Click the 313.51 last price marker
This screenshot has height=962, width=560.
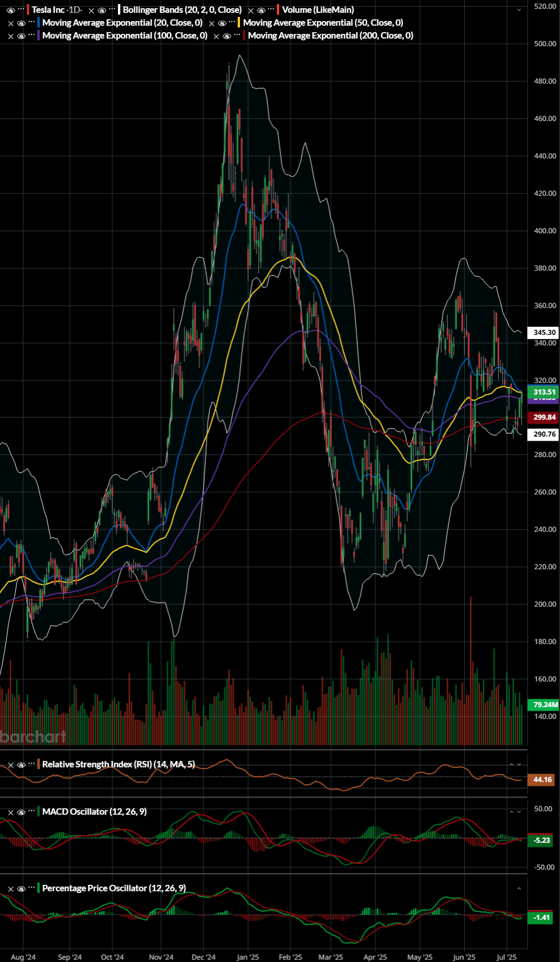tap(544, 392)
